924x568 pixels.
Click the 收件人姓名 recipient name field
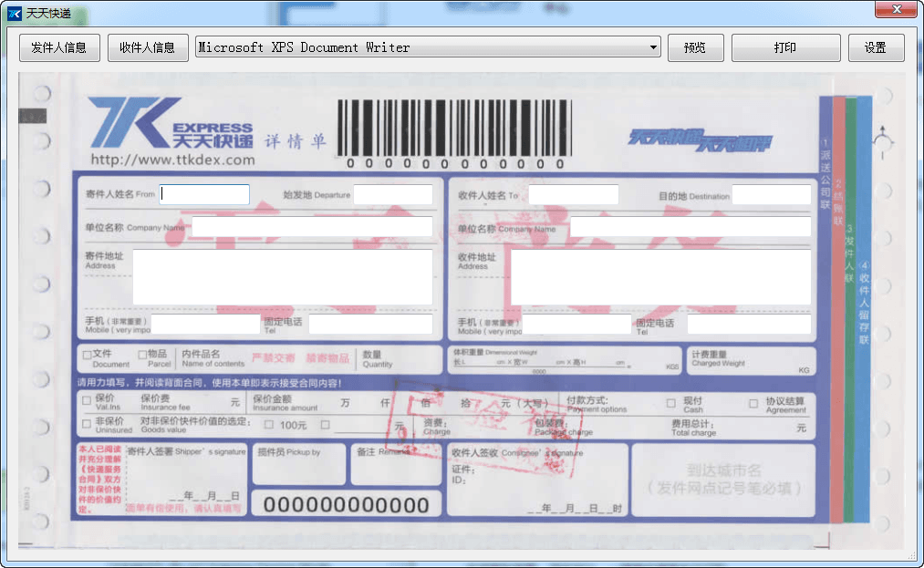point(574,194)
